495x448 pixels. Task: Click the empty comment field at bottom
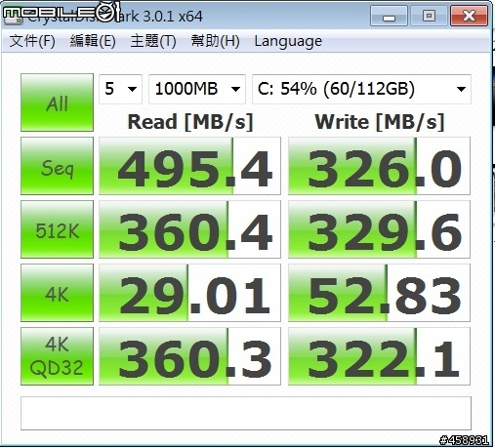pos(246,413)
